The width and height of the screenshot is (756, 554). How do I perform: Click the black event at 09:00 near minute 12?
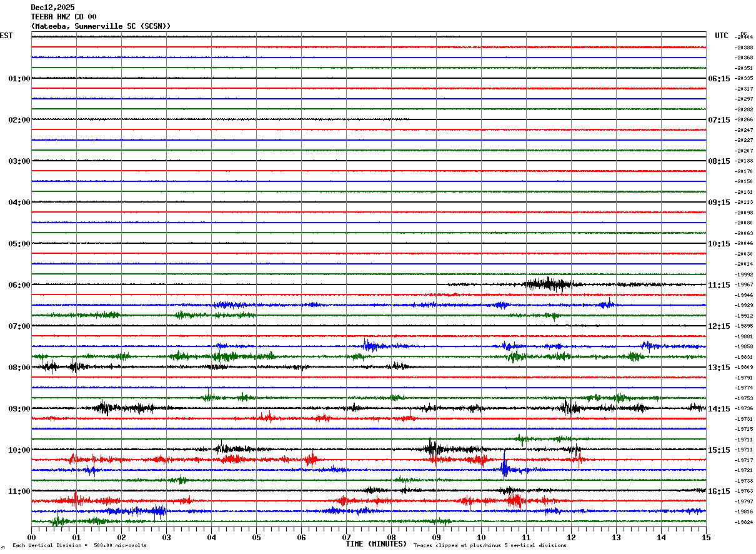click(x=569, y=408)
